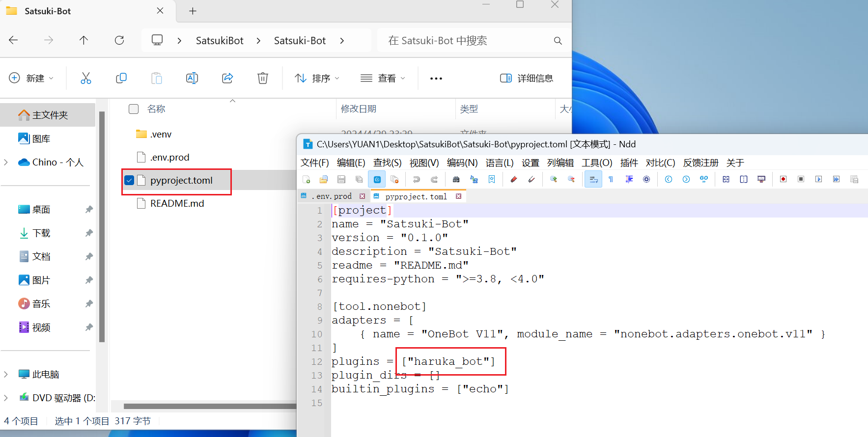
Task: Open the 文件(F) menu in Ndd
Action: [315, 163]
